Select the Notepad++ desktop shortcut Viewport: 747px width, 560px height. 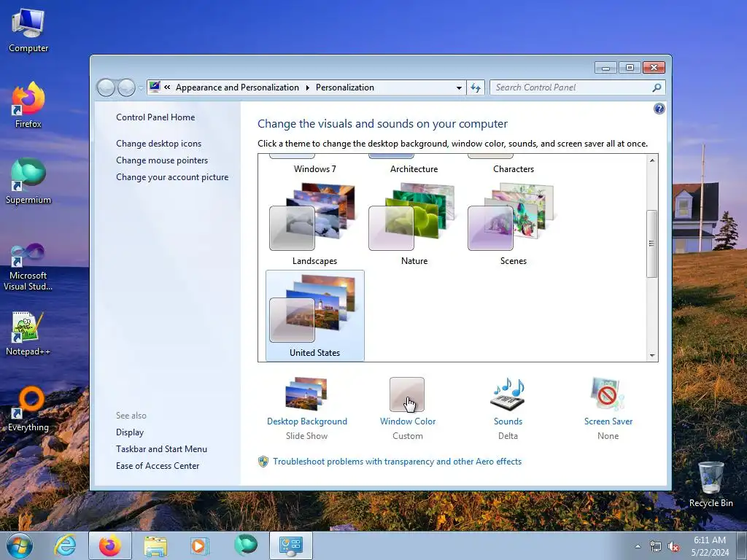point(28,333)
